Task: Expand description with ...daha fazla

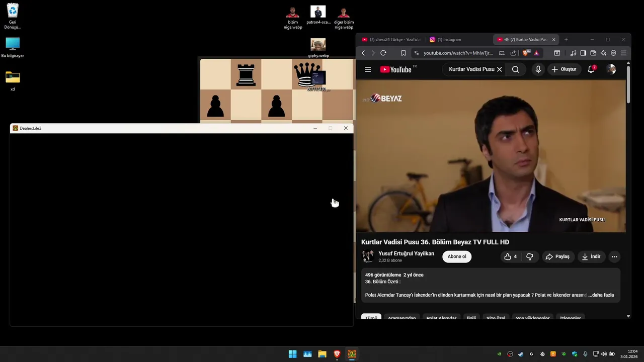Action: pyautogui.click(x=601, y=295)
